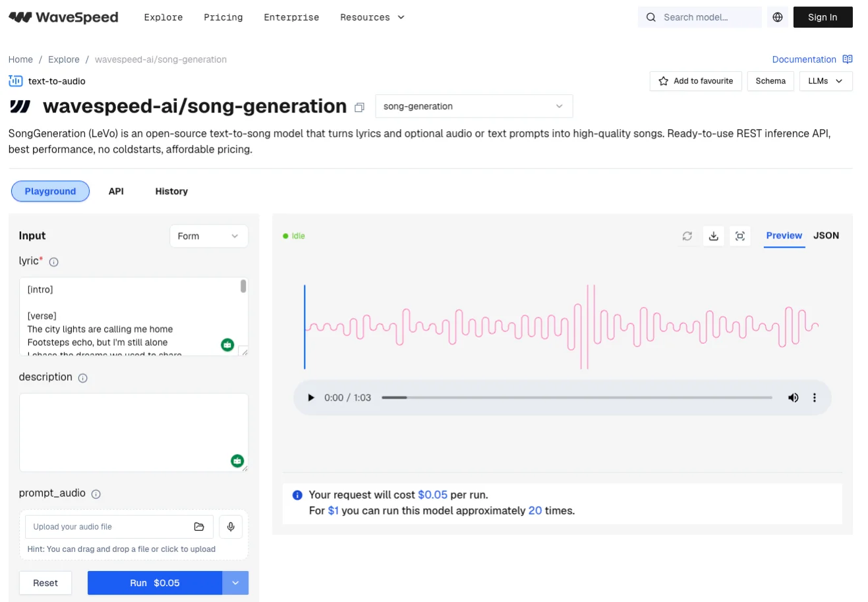868x602 pixels.
Task: Play the generated song audio
Action: coord(311,398)
